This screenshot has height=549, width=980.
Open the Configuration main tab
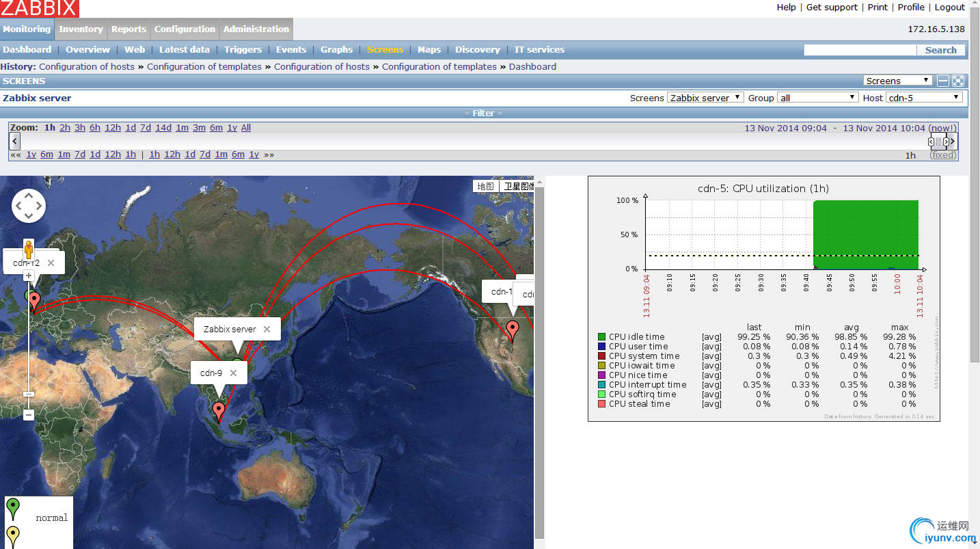tap(185, 29)
